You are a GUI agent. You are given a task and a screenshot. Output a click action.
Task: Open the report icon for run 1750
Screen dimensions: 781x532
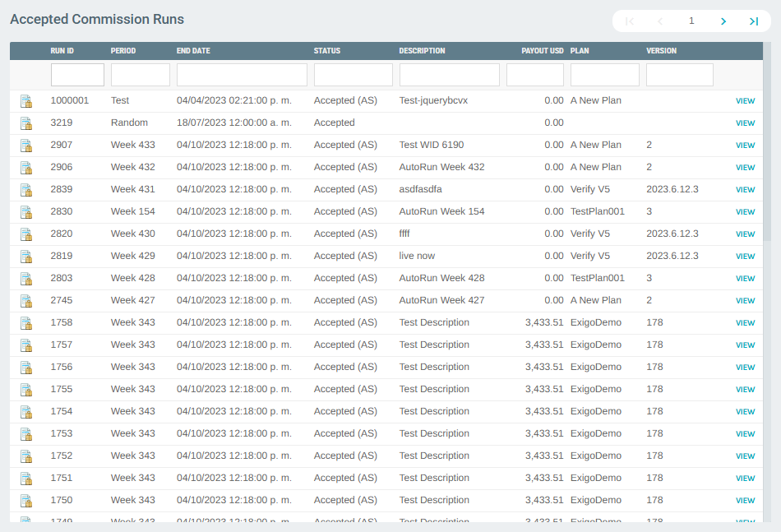27,500
